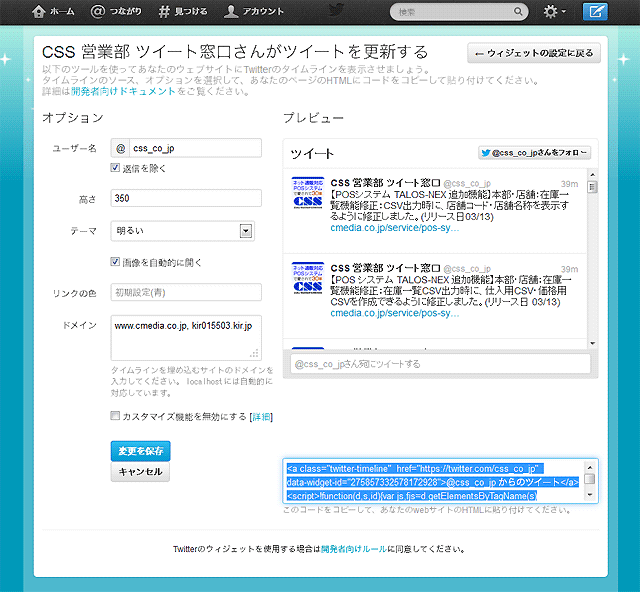Click the tweet to @css_co_jp input box
The width and height of the screenshot is (640, 592).
[x=440, y=364]
